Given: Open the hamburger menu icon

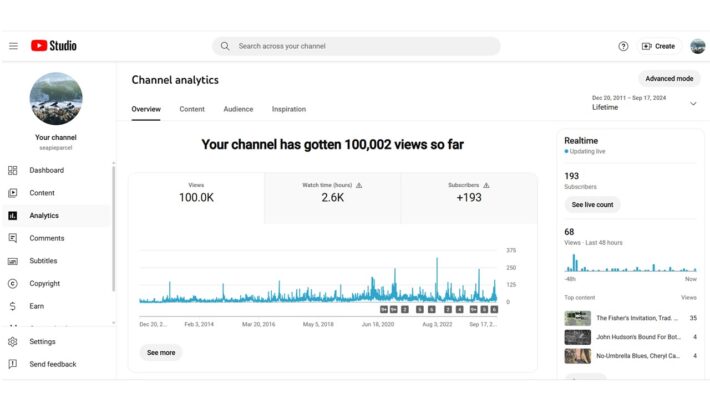Looking at the screenshot, I should (13, 46).
